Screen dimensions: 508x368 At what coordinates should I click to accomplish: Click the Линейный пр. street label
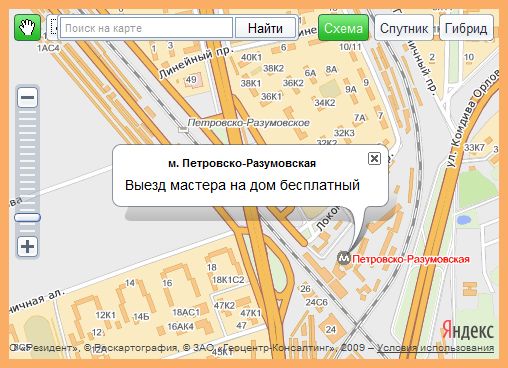[195, 63]
